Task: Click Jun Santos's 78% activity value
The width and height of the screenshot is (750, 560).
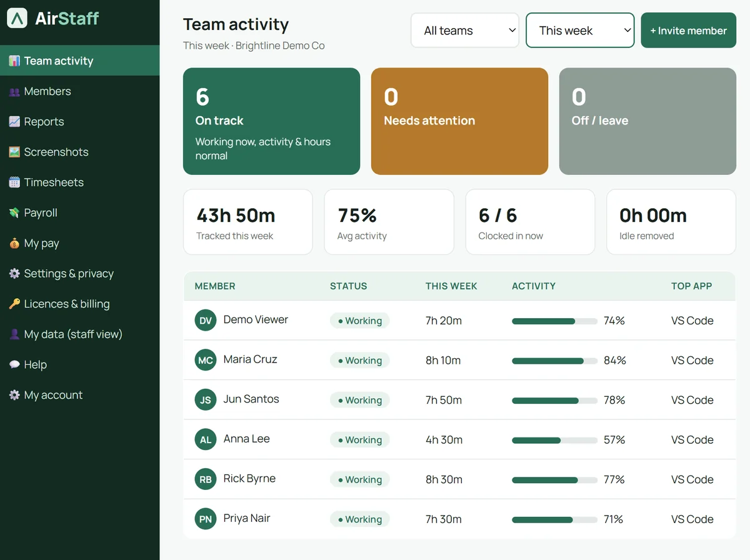Action: [x=614, y=400]
